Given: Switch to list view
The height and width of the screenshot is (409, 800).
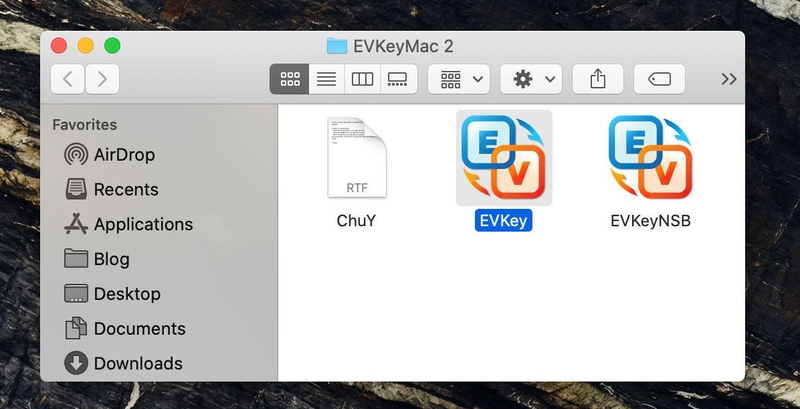Looking at the screenshot, I should 327,79.
